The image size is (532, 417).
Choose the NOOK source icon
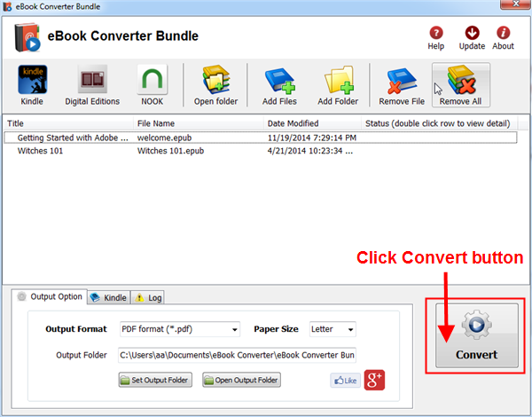pyautogui.click(x=152, y=85)
